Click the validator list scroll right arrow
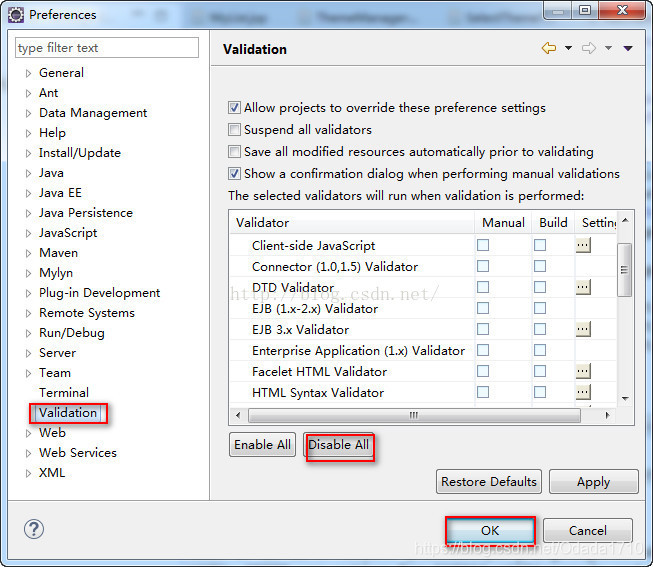This screenshot has height=567, width=653. click(x=608, y=415)
